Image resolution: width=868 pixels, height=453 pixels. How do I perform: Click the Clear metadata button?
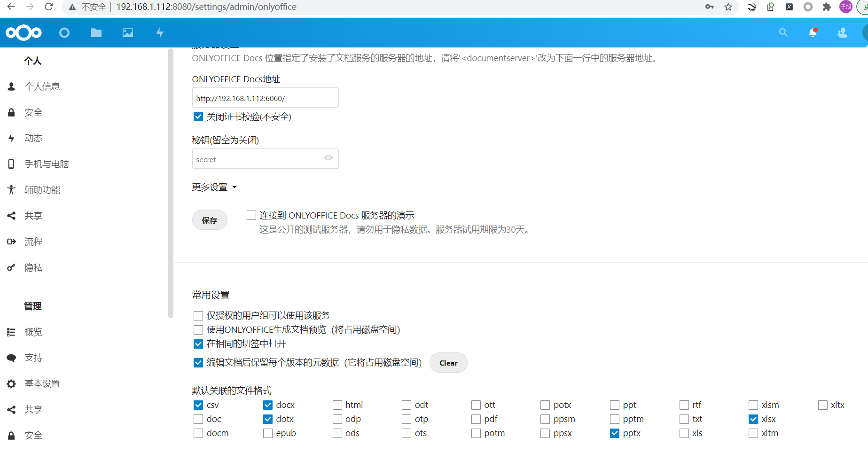tap(448, 362)
